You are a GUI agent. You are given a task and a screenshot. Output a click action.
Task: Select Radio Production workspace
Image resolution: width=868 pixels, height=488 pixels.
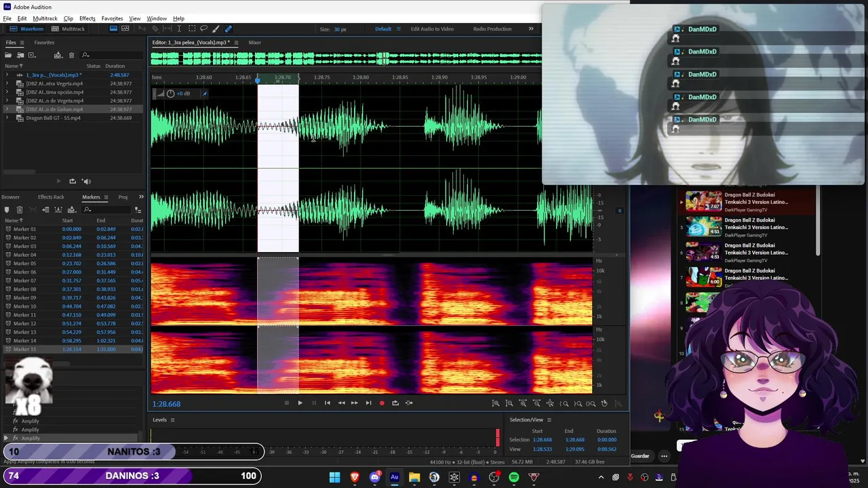pos(492,28)
